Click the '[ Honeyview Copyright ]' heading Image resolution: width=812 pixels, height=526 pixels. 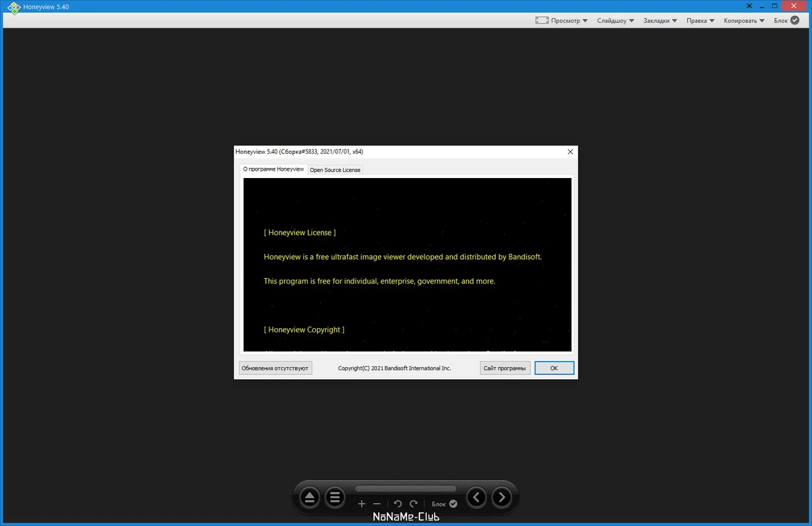click(304, 330)
